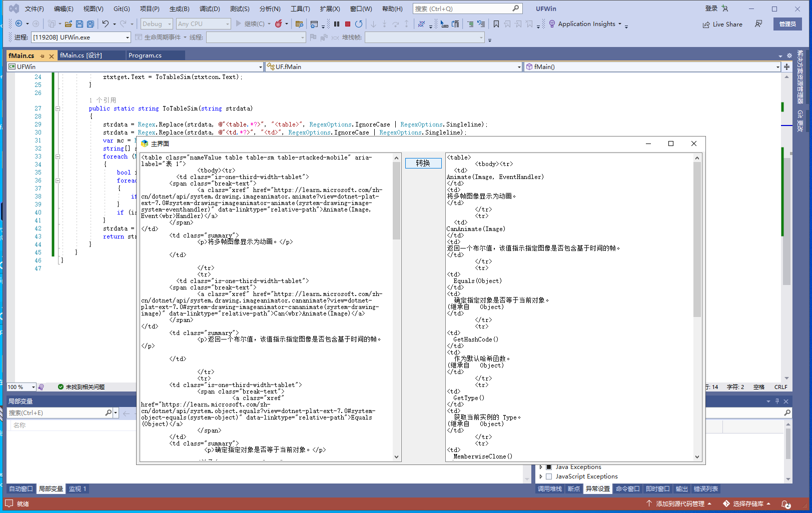The height and width of the screenshot is (513, 812).
Task: Switch to the Program.cs tab
Action: (x=145, y=55)
